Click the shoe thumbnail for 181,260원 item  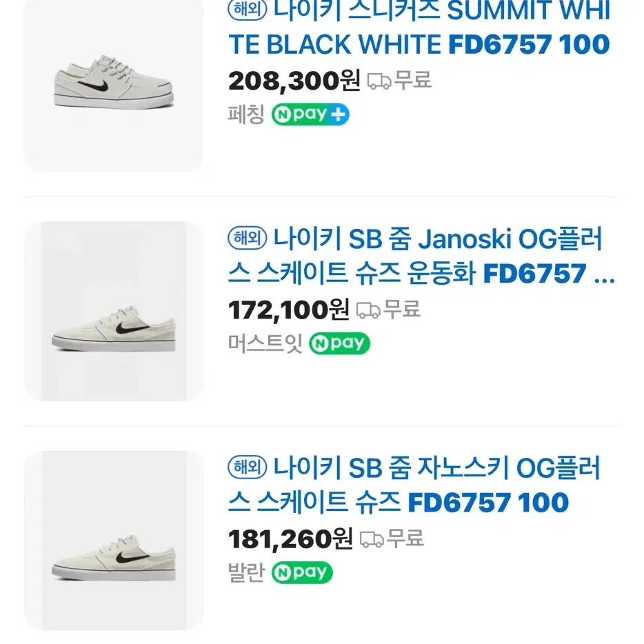click(113, 541)
